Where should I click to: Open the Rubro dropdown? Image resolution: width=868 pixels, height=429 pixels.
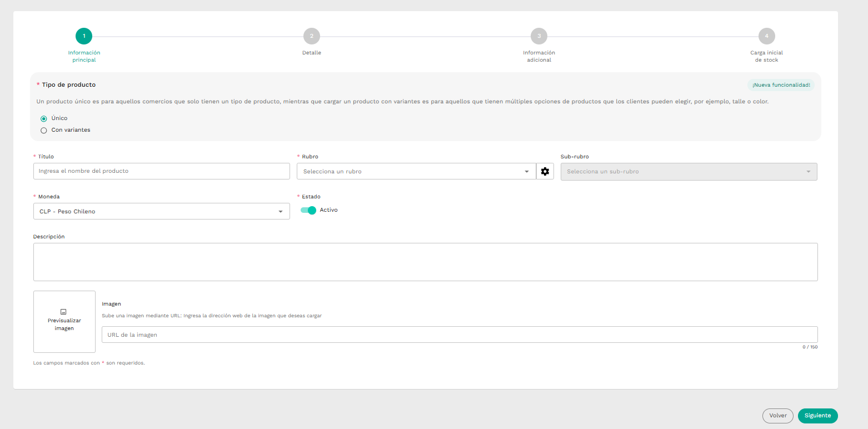coord(416,171)
